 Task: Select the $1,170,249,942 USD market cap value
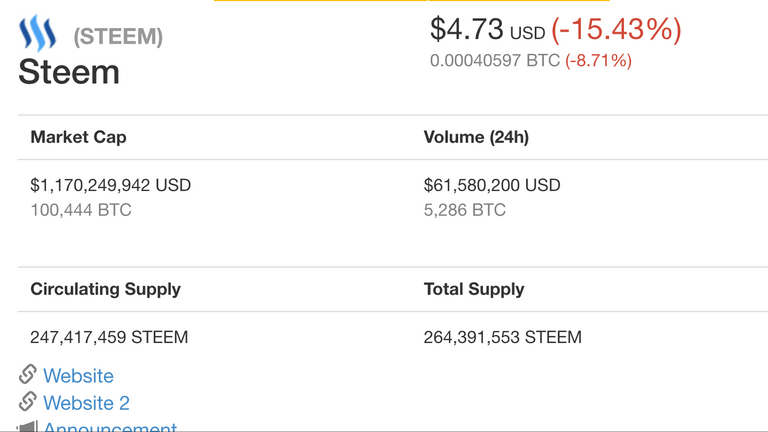pos(111,185)
